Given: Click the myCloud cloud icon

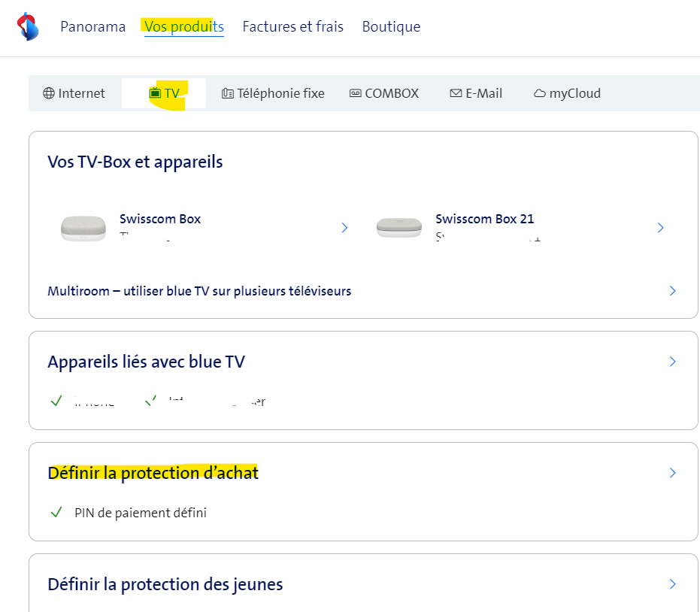Looking at the screenshot, I should coord(539,94).
